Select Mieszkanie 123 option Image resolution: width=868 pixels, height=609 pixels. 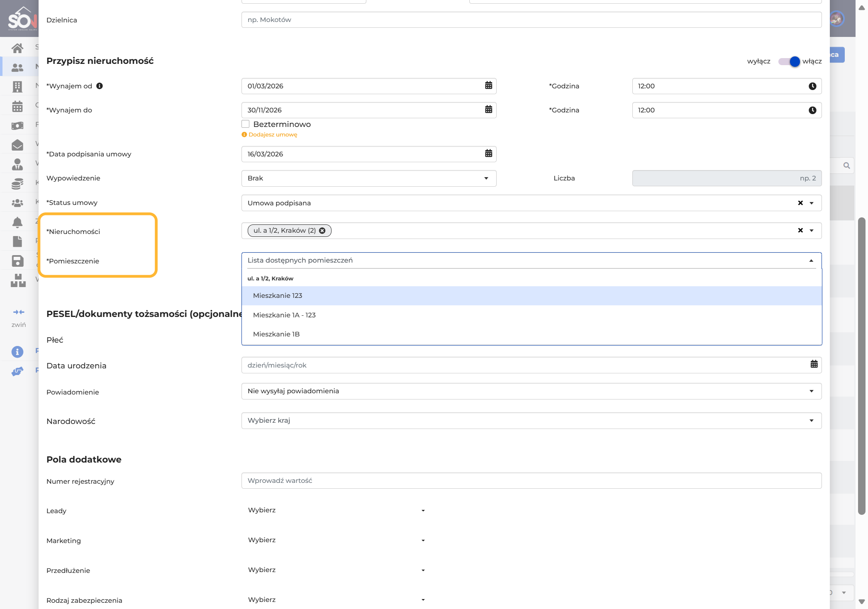(532, 296)
